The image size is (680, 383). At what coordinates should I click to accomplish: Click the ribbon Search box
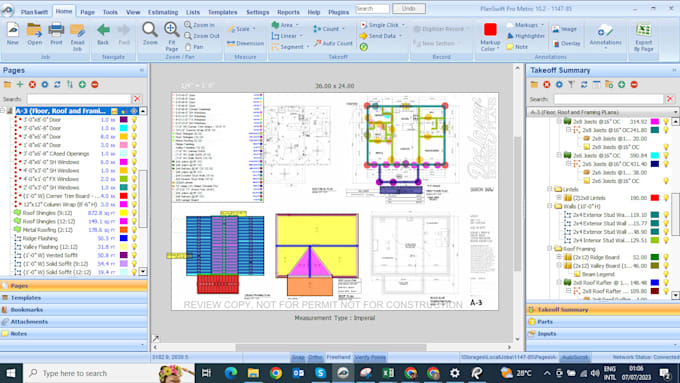tap(372, 9)
